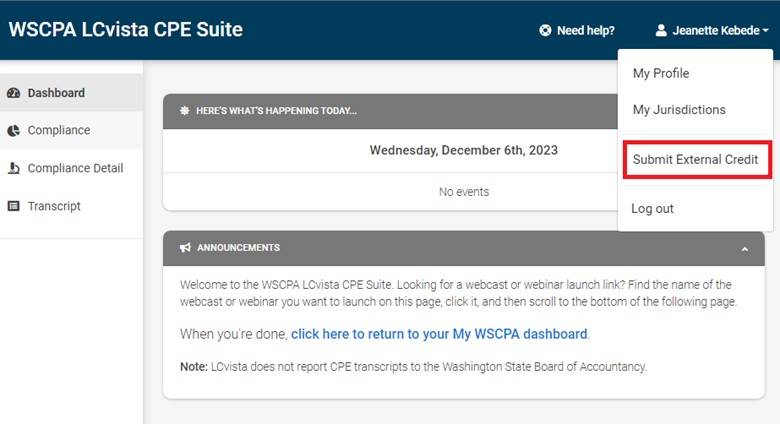780x424 pixels.
Task: Toggle the Jeanette Kebede dropdown arrow
Action: point(765,31)
